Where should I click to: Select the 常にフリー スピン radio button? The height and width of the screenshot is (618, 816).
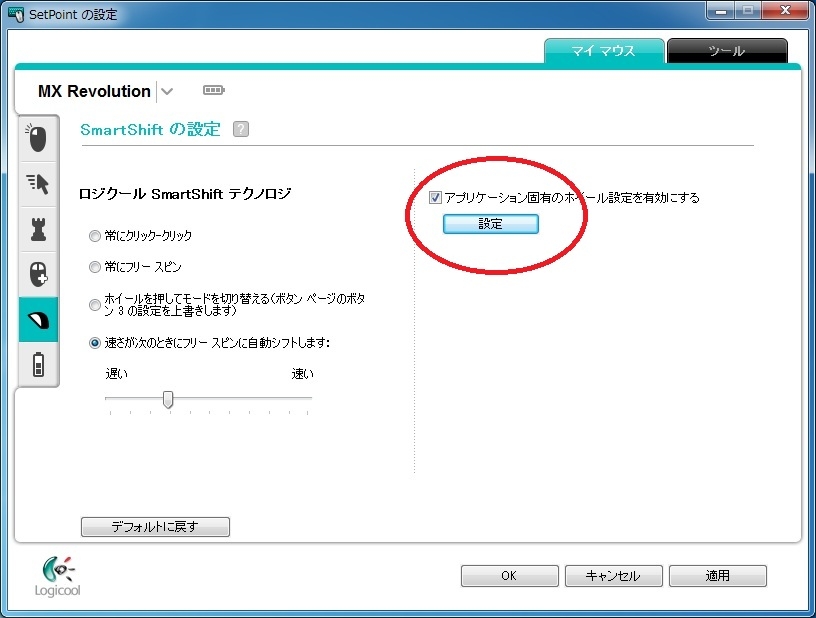coord(95,267)
